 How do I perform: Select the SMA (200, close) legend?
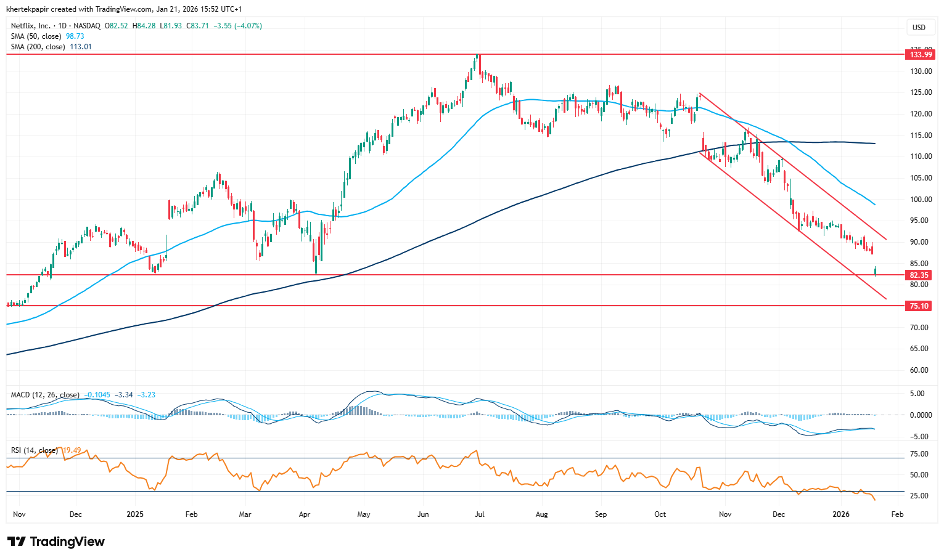click(38, 47)
